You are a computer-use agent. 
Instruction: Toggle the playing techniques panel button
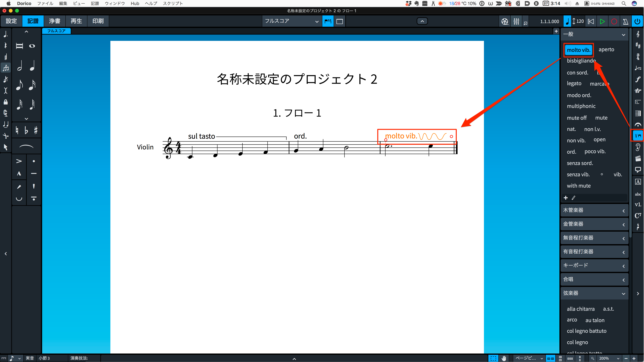[638, 136]
